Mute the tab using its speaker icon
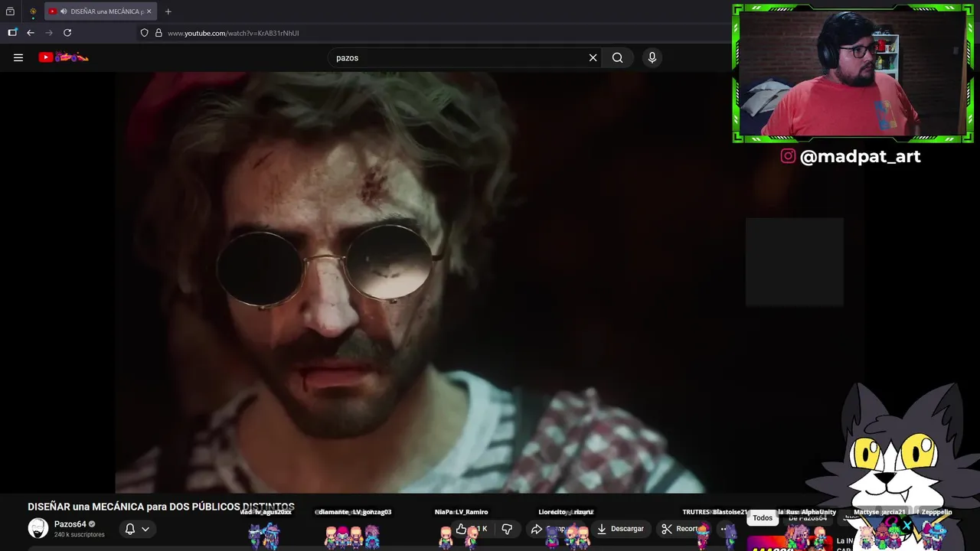 coord(62,11)
